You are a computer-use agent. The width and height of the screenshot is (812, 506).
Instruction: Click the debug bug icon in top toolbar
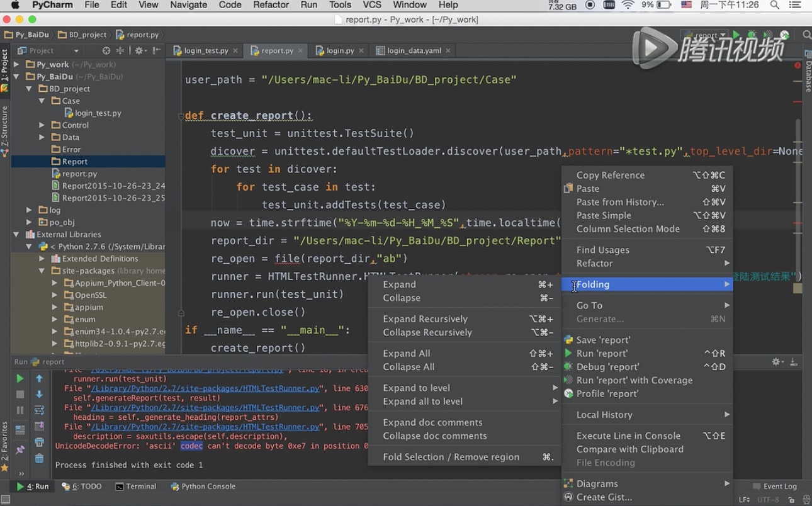tap(752, 35)
